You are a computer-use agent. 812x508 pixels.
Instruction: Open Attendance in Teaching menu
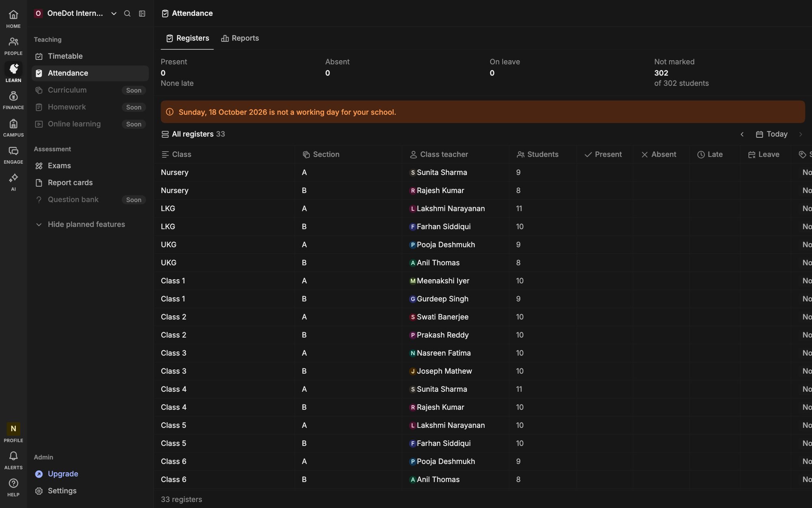point(90,73)
